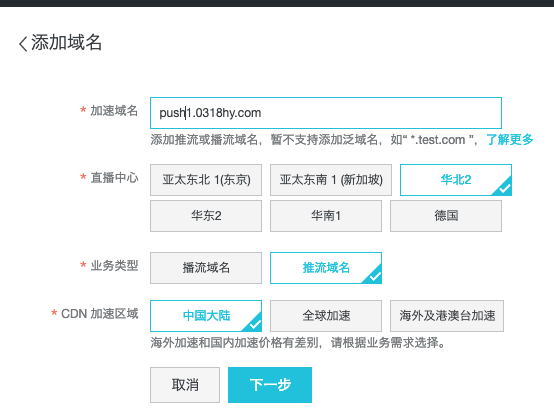
Task: Pick 德国 as live center
Action: point(446,216)
